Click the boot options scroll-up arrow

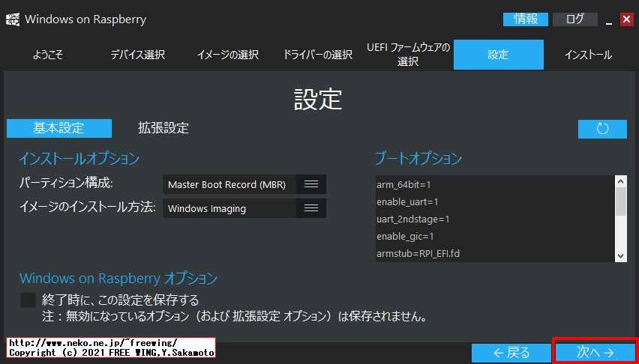pyautogui.click(x=620, y=181)
